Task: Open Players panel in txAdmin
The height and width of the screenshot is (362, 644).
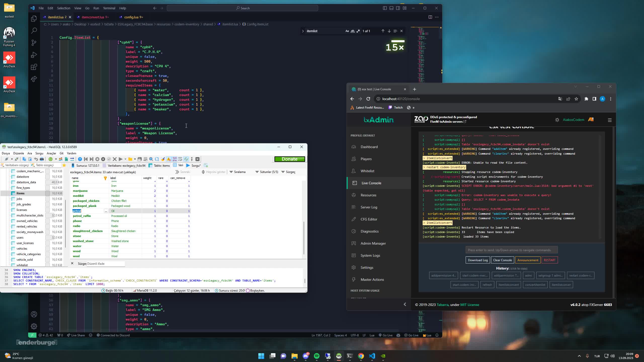Action: 366,159
